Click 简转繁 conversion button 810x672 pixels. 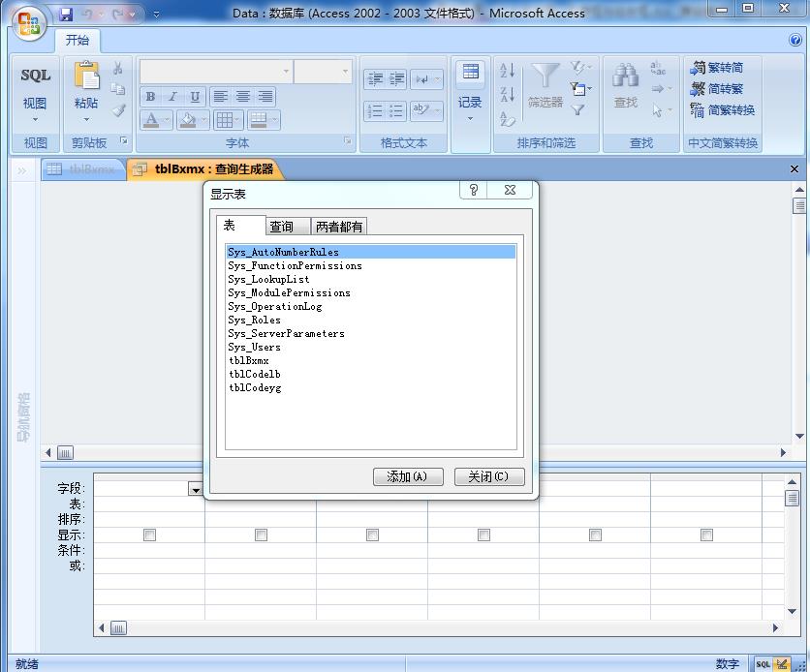[x=717, y=89]
